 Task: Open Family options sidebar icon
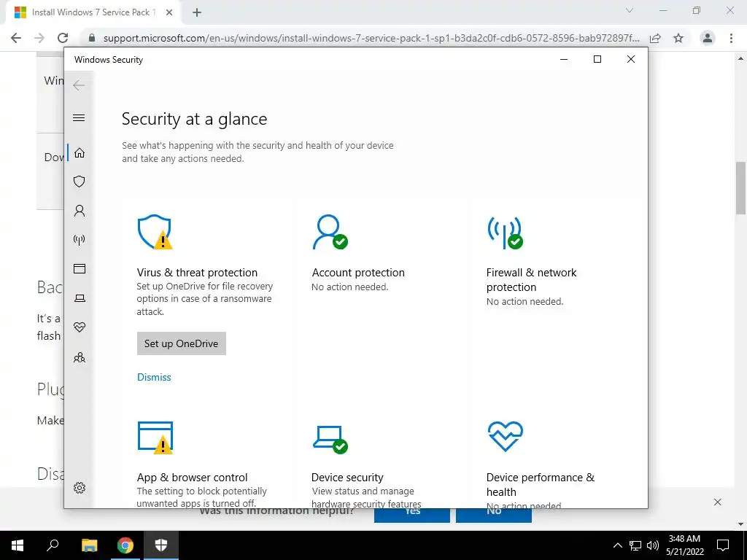[79, 357]
